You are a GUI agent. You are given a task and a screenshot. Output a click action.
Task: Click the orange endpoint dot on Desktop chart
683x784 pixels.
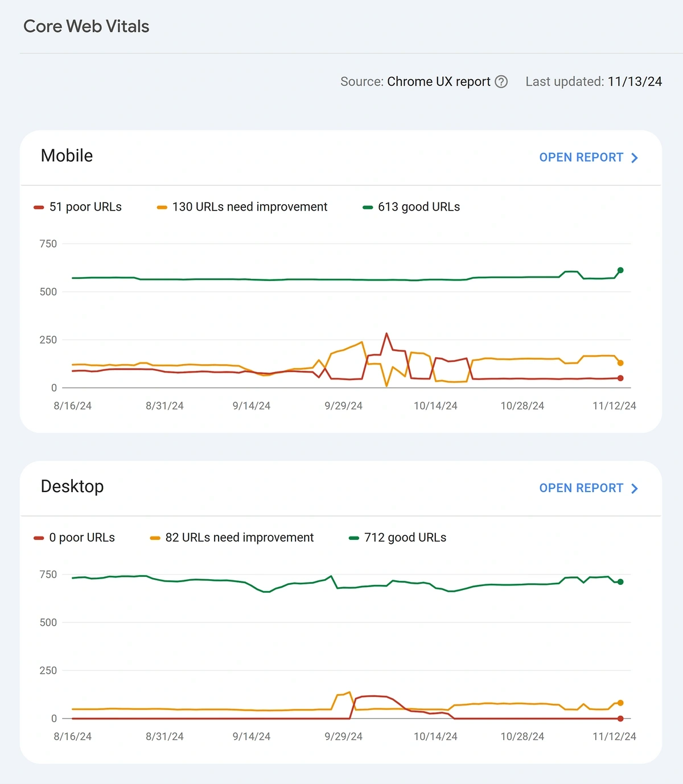pyautogui.click(x=620, y=703)
